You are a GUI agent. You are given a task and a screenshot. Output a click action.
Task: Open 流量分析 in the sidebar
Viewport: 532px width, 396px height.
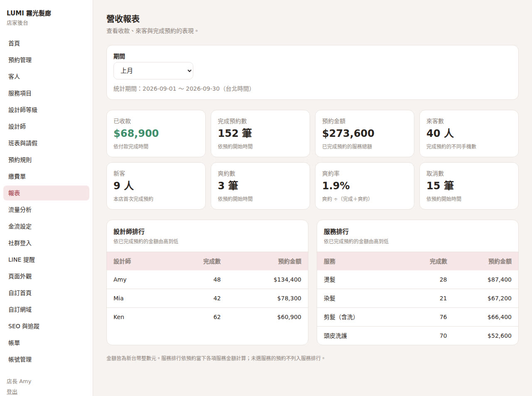[x=46, y=210]
